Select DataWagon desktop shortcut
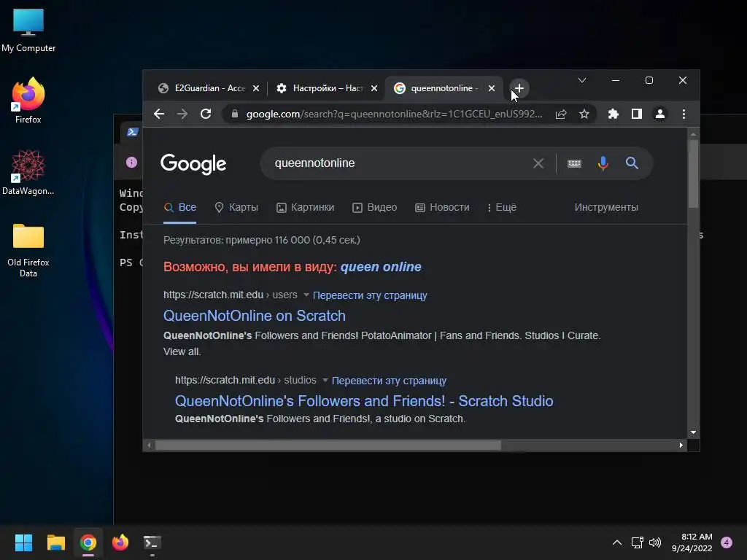The image size is (747, 560). (28, 172)
